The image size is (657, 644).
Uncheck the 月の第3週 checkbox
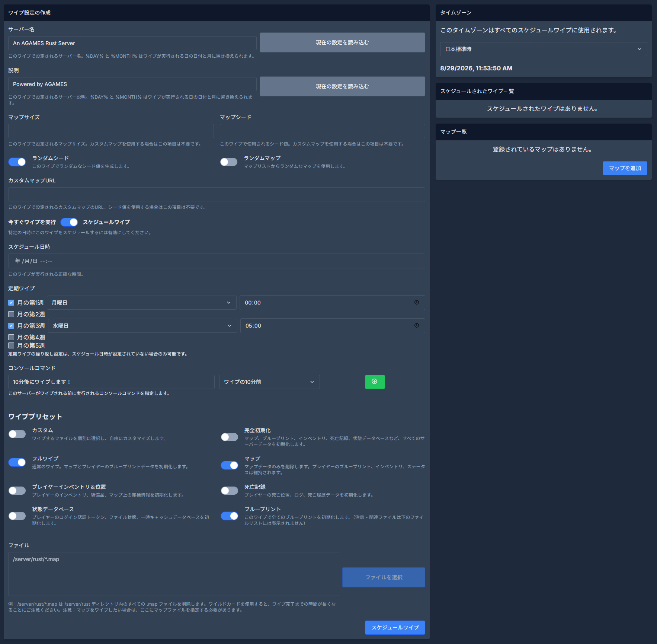coord(11,326)
